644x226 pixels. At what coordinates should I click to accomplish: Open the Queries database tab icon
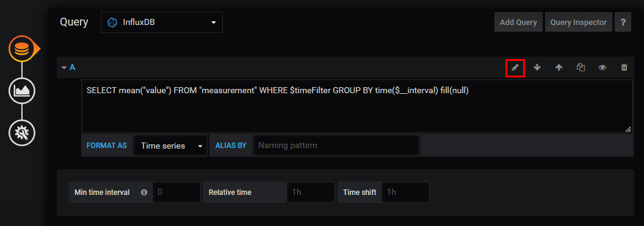click(22, 49)
